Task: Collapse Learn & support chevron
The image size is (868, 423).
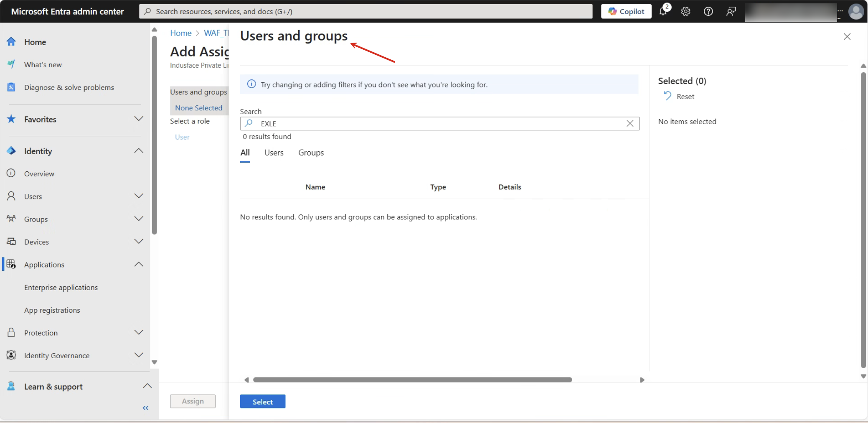Action: click(x=147, y=386)
